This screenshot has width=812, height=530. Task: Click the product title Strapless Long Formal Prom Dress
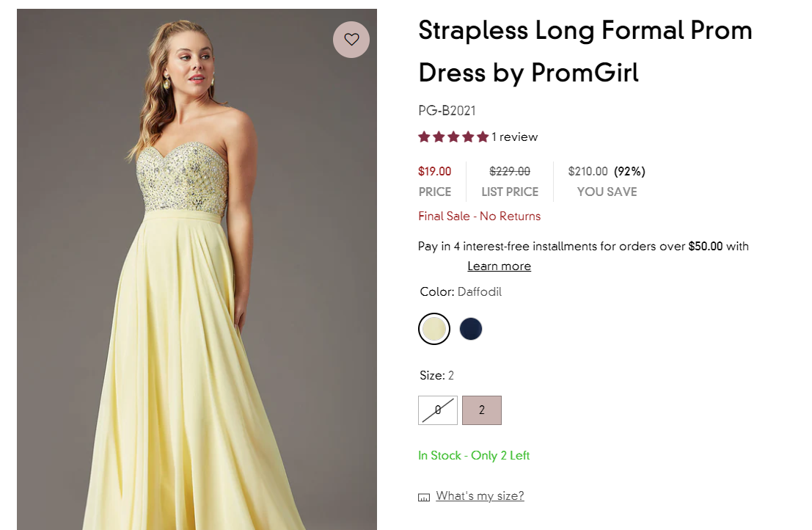[x=585, y=51]
